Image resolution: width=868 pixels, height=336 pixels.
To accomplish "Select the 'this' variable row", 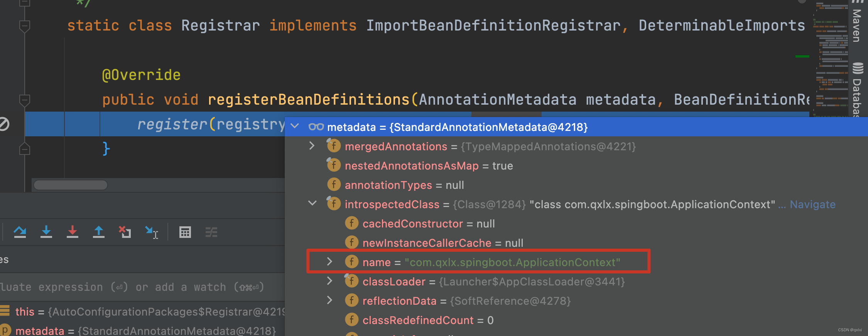I will pos(142,311).
